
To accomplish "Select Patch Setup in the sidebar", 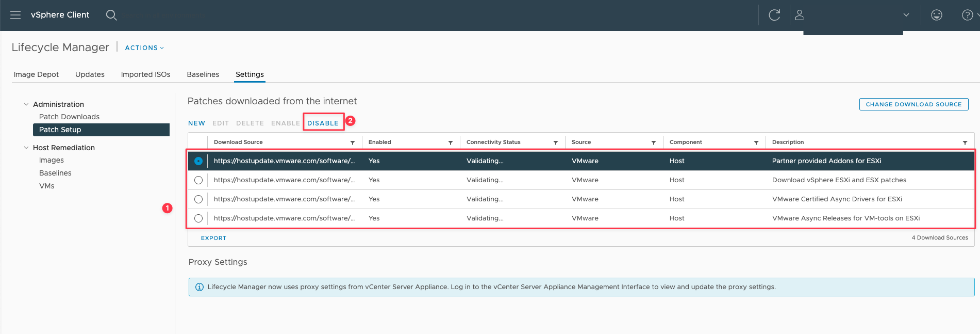I will (101, 130).
